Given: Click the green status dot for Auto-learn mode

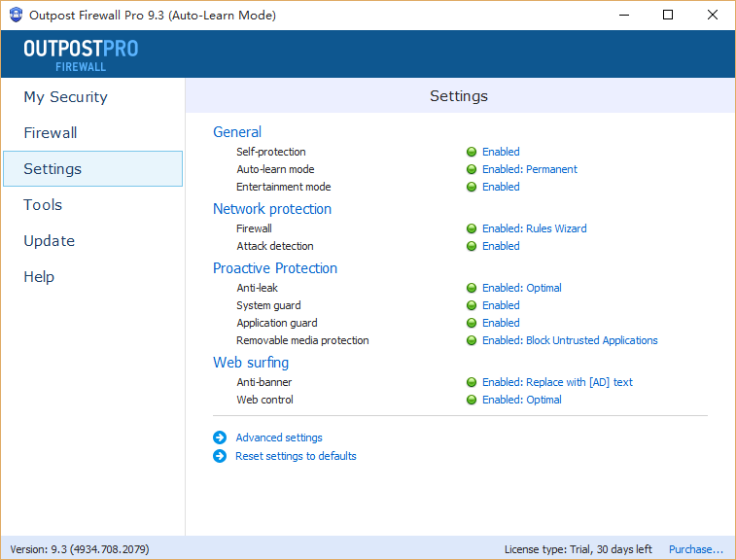Looking at the screenshot, I should click(472, 169).
